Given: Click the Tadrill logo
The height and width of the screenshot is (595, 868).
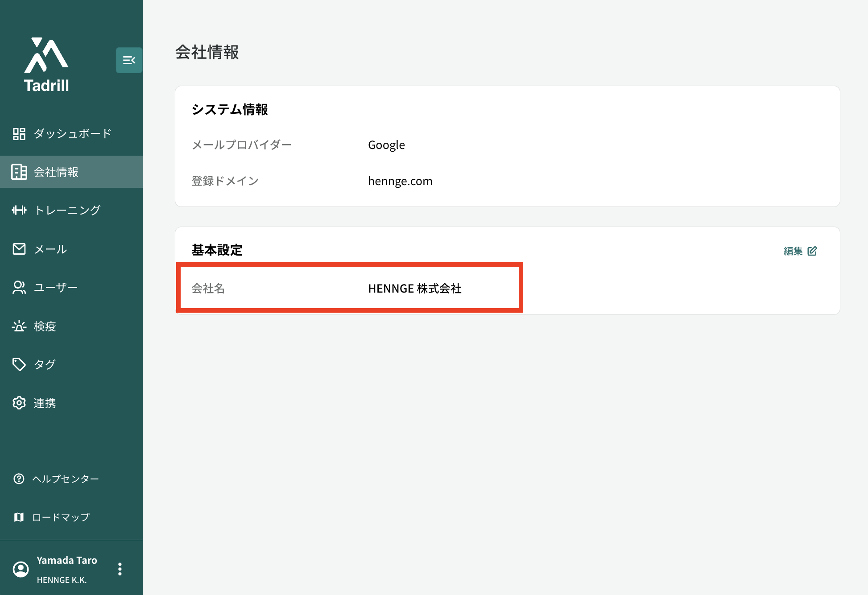Looking at the screenshot, I should pyautogui.click(x=46, y=65).
